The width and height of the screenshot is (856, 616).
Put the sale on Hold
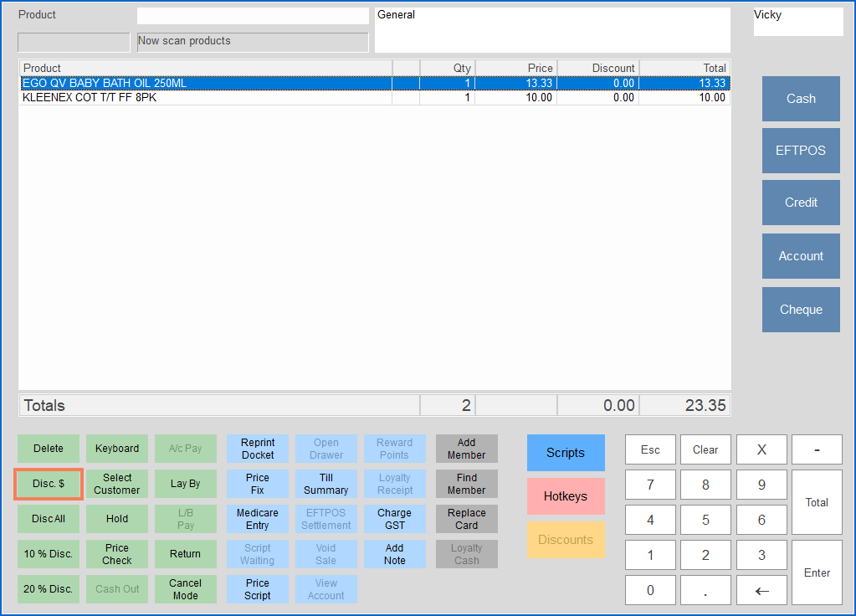117,519
